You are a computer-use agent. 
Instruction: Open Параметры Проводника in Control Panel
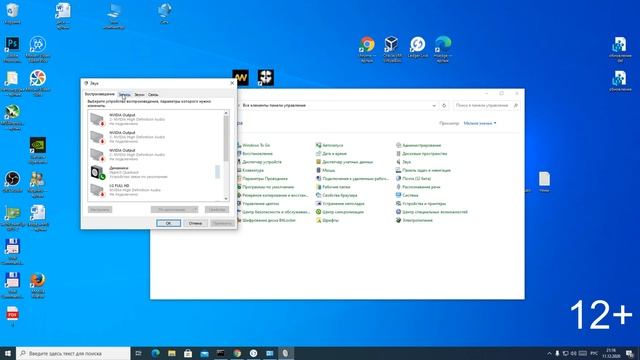point(264,179)
